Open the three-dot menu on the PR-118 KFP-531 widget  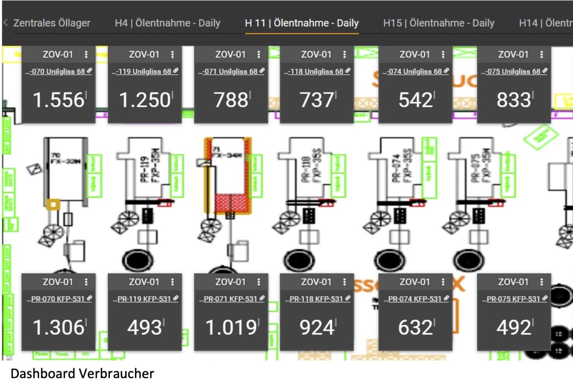[x=344, y=282]
